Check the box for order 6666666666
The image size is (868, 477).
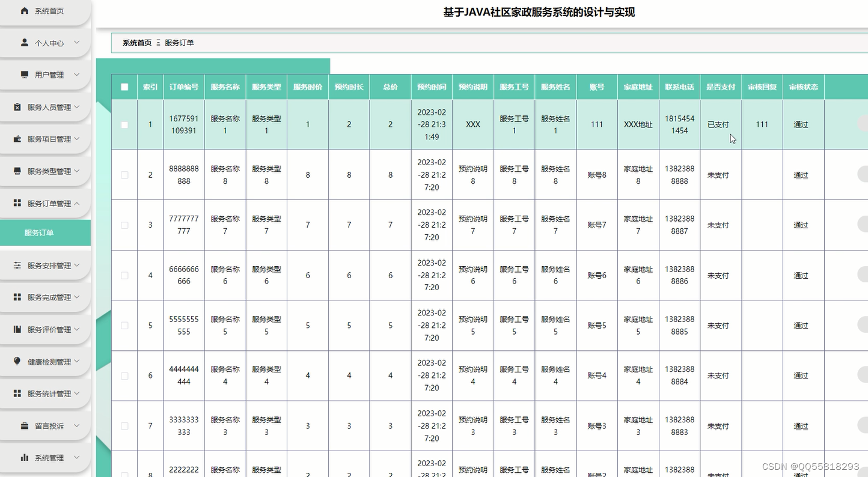point(124,275)
